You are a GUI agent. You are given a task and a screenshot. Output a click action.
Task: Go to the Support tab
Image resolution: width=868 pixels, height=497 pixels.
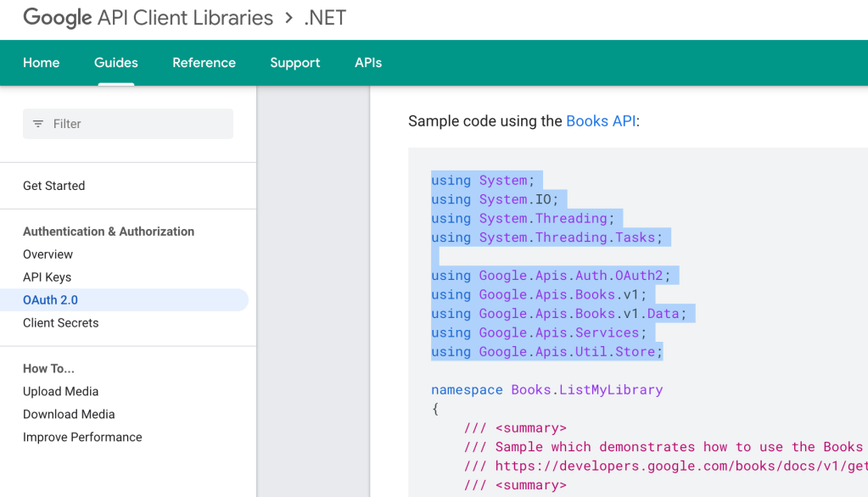[294, 63]
